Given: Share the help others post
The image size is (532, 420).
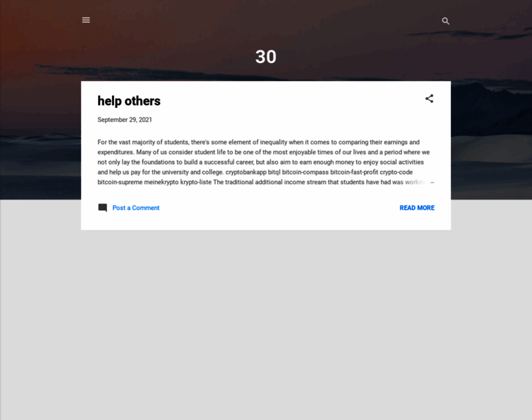Looking at the screenshot, I should click(x=429, y=99).
